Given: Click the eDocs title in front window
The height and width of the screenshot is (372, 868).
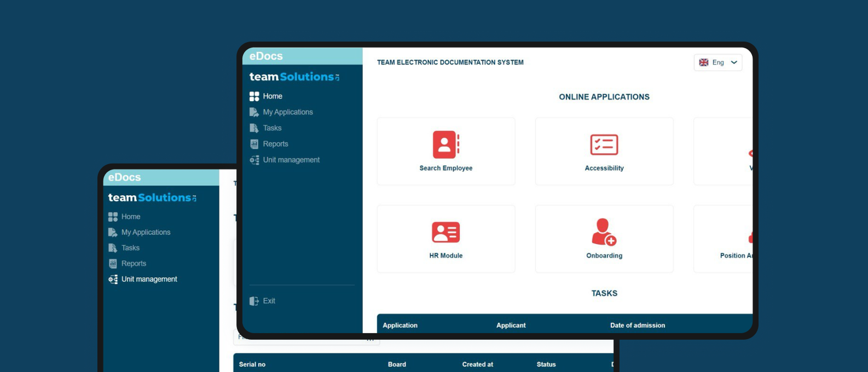Looking at the screenshot, I should (266, 56).
